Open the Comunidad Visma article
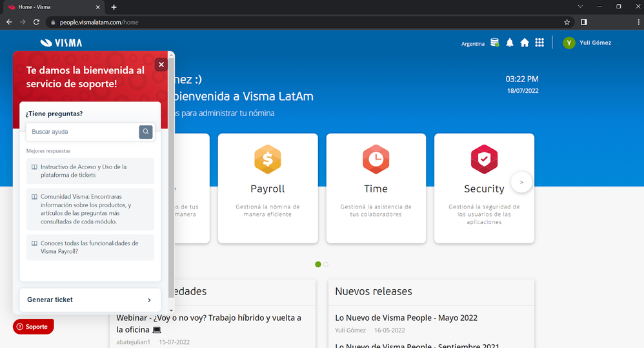The height and width of the screenshot is (348, 644). pos(90,209)
